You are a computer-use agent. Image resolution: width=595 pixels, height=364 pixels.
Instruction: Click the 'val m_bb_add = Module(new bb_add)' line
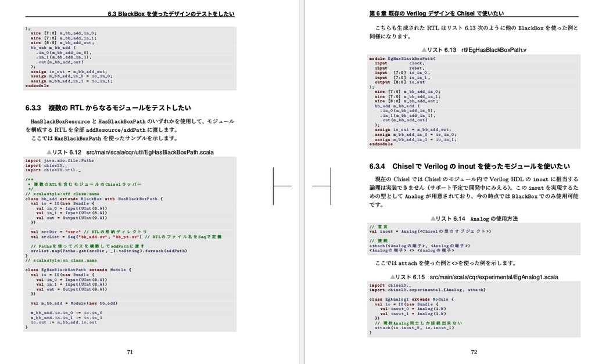tap(74, 303)
